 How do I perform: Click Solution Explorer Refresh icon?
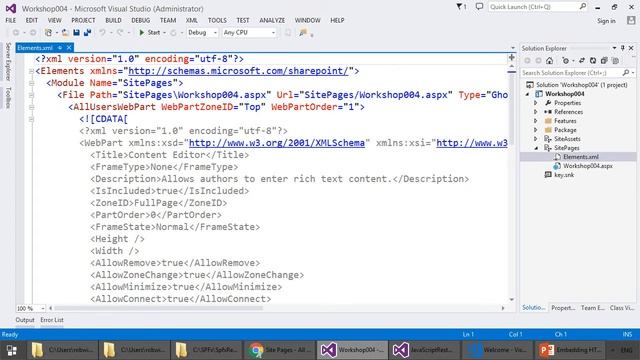[593, 60]
